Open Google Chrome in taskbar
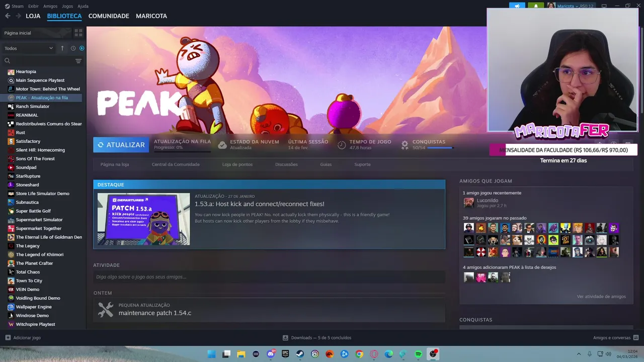This screenshot has width=644, height=362. pyautogui.click(x=359, y=354)
